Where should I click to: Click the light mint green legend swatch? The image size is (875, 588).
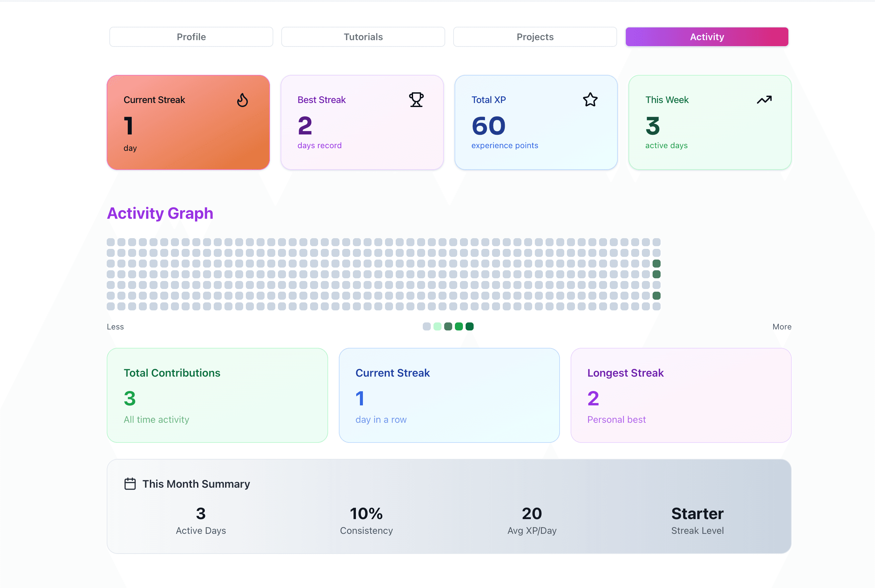[x=437, y=326]
